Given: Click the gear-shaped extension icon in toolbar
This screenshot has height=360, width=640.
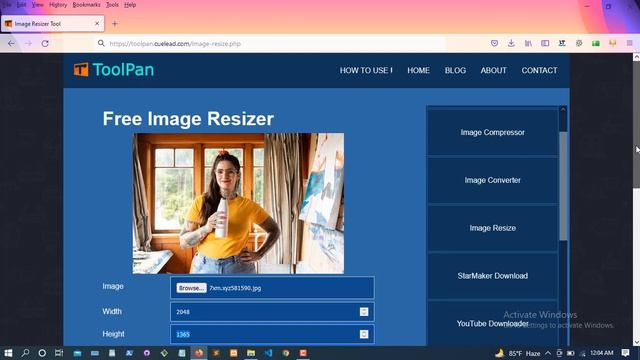Looking at the screenshot, I should [x=579, y=43].
